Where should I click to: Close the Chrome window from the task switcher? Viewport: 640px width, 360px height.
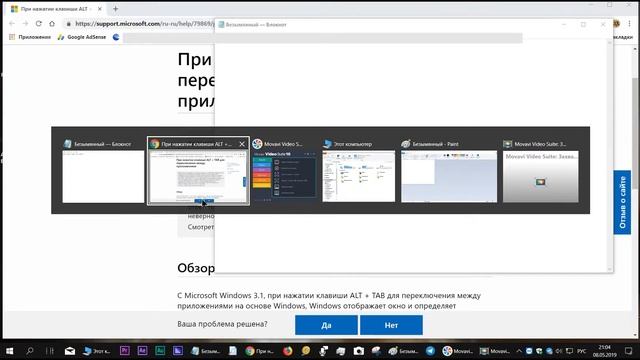coord(242,144)
